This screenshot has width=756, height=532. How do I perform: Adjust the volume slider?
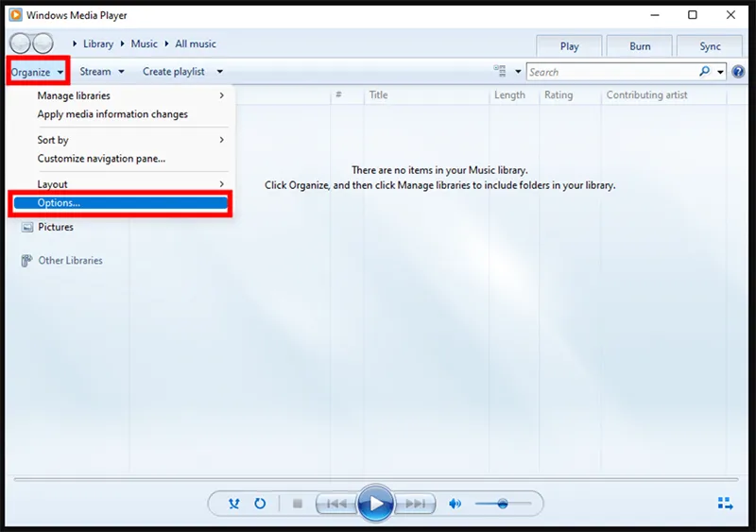coord(503,504)
